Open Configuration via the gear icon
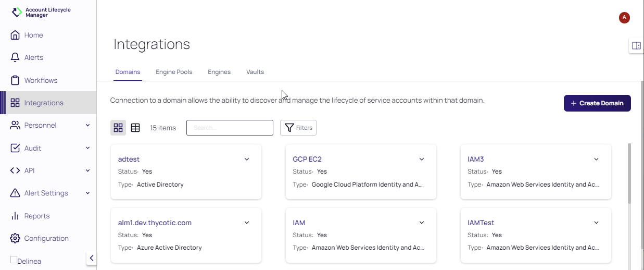Viewport: 644px width, 270px height. [15, 238]
